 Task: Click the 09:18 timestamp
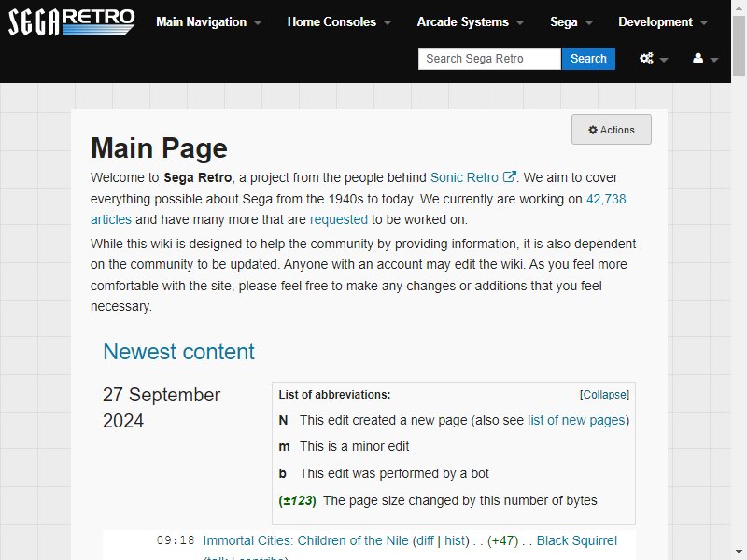pos(176,540)
